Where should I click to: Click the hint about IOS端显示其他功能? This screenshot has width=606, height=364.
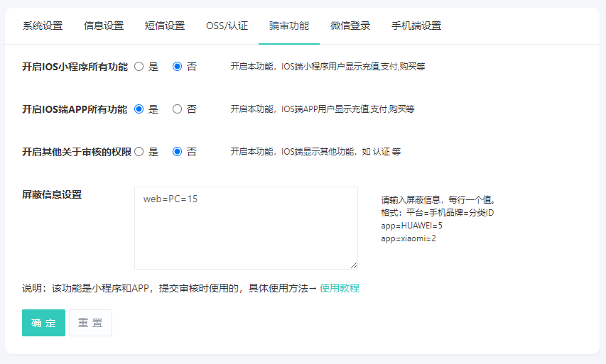pos(315,151)
